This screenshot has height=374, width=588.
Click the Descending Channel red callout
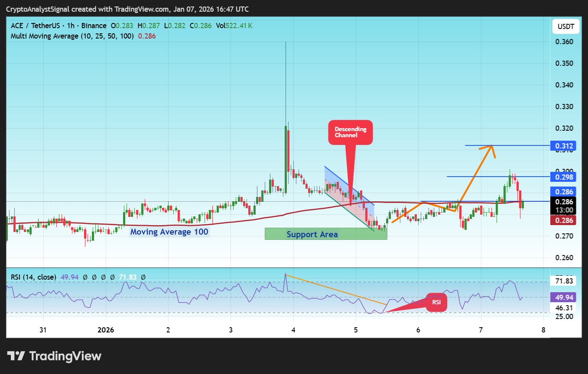tap(351, 132)
